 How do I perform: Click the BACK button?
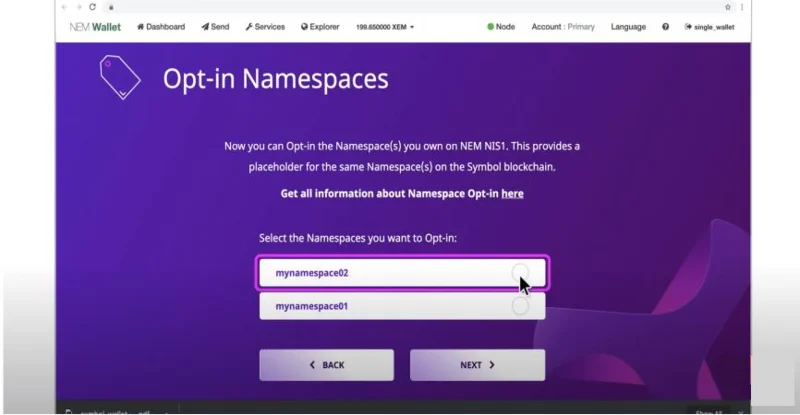tap(327, 365)
